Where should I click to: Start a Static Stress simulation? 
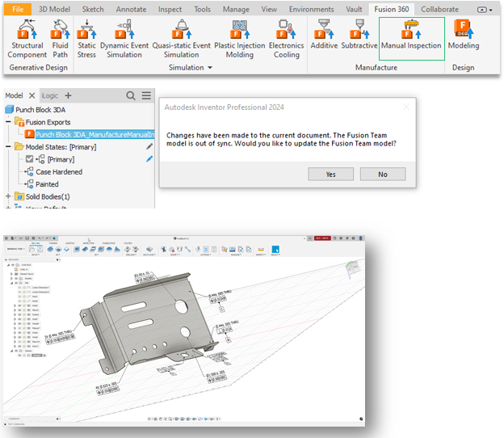click(86, 38)
